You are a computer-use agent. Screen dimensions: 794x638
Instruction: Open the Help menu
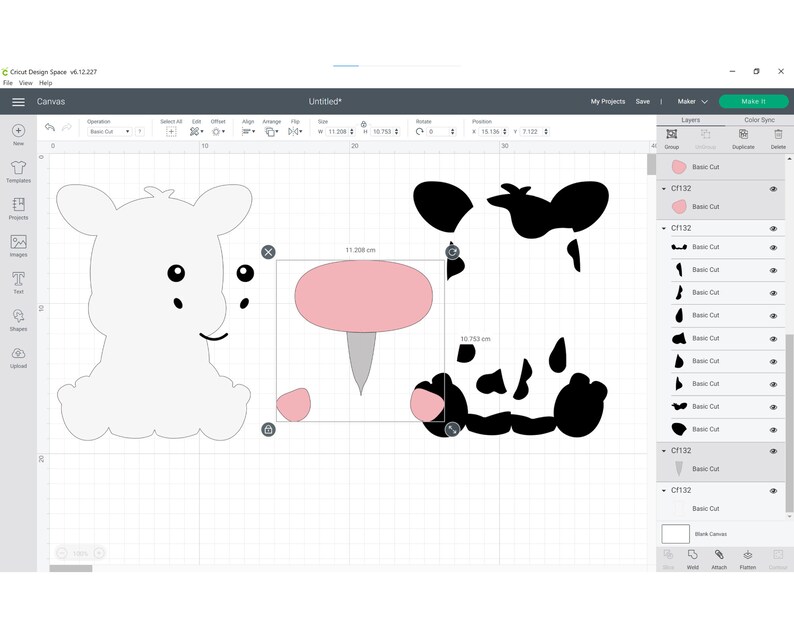(x=46, y=83)
